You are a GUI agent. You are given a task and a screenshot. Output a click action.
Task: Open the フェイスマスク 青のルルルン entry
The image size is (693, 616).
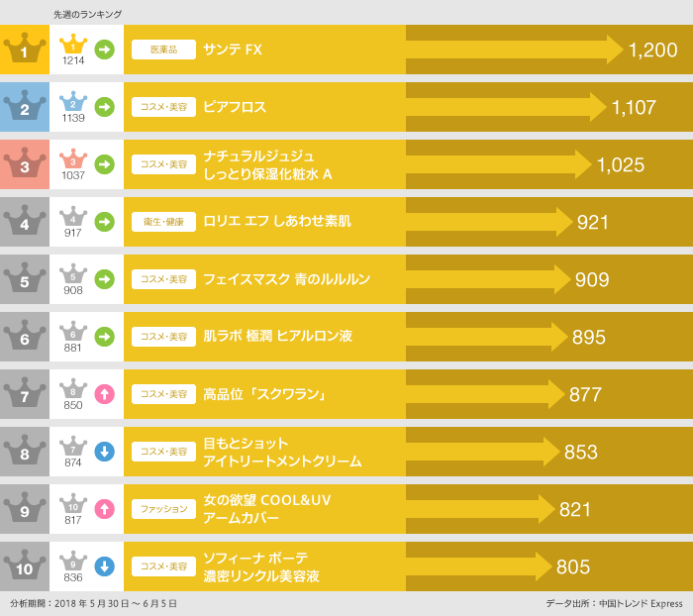(x=286, y=279)
